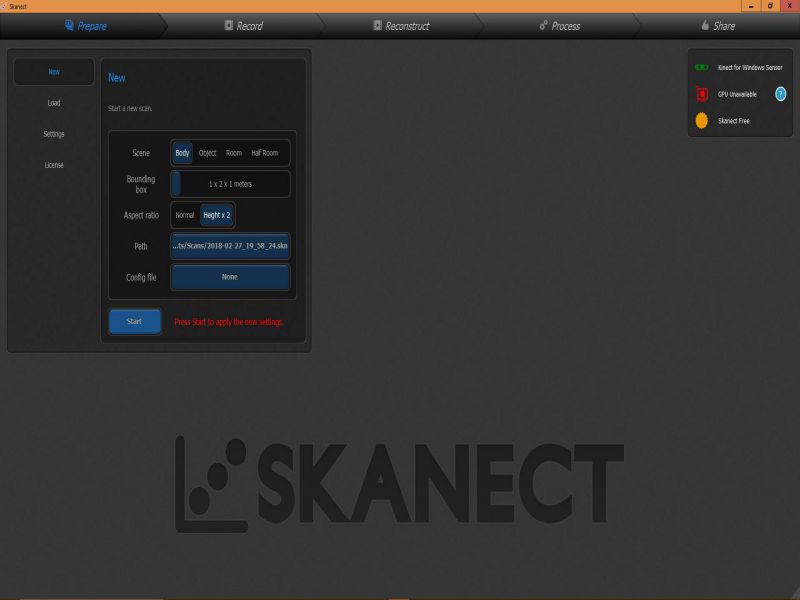Image resolution: width=800 pixels, height=600 pixels.
Task: Click 'GPU Unavailable' status text
Action: (x=737, y=94)
